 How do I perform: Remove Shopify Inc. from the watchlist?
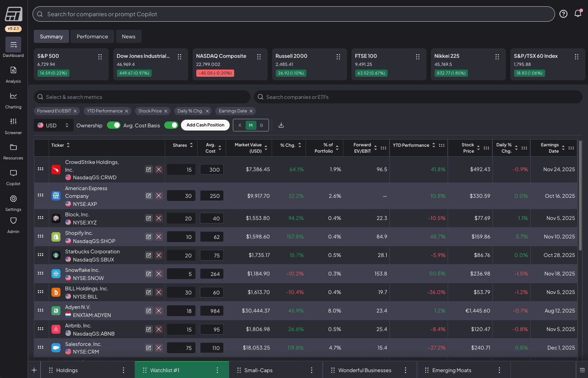click(x=159, y=237)
